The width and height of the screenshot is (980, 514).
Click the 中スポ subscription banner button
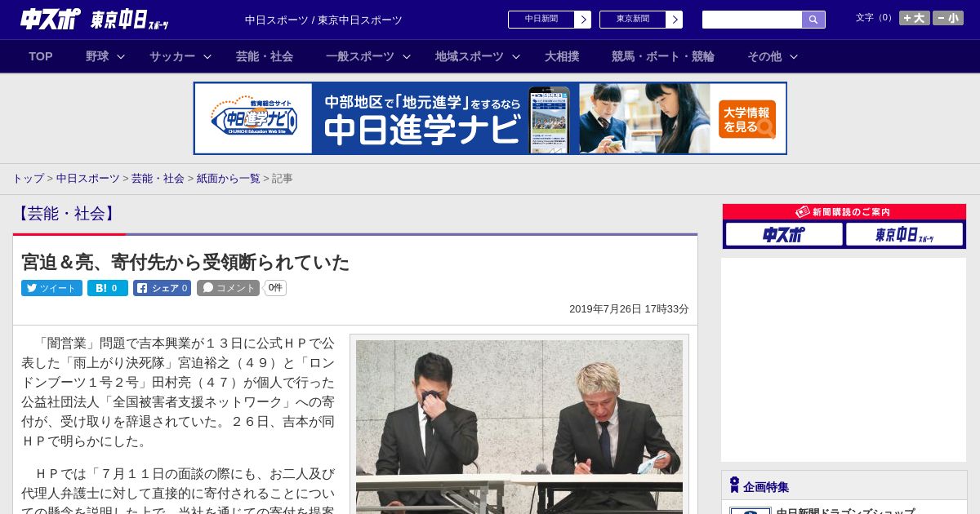click(x=784, y=234)
